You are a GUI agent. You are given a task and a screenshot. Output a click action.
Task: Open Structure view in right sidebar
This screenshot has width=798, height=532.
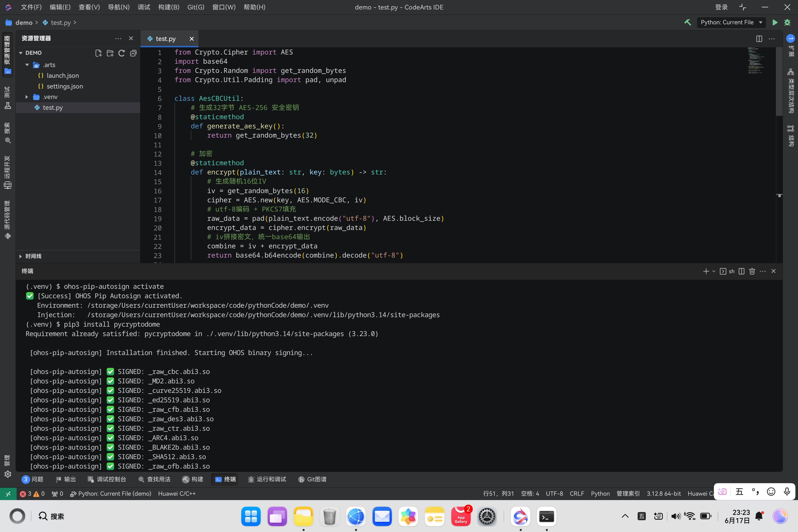coord(791,136)
